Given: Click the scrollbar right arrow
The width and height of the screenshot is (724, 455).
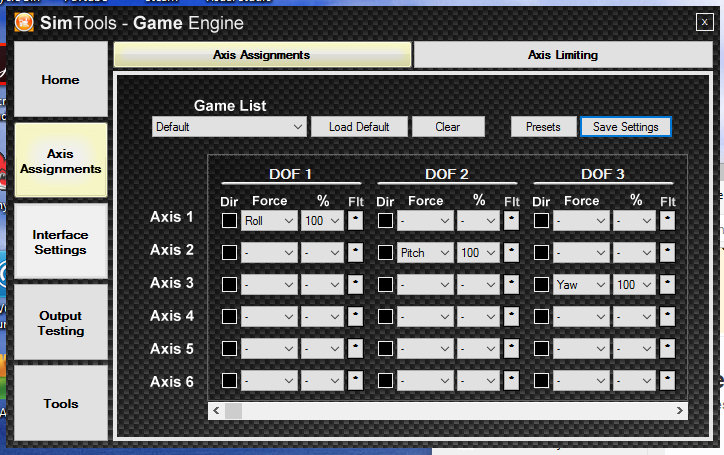Looking at the screenshot, I should point(680,411).
